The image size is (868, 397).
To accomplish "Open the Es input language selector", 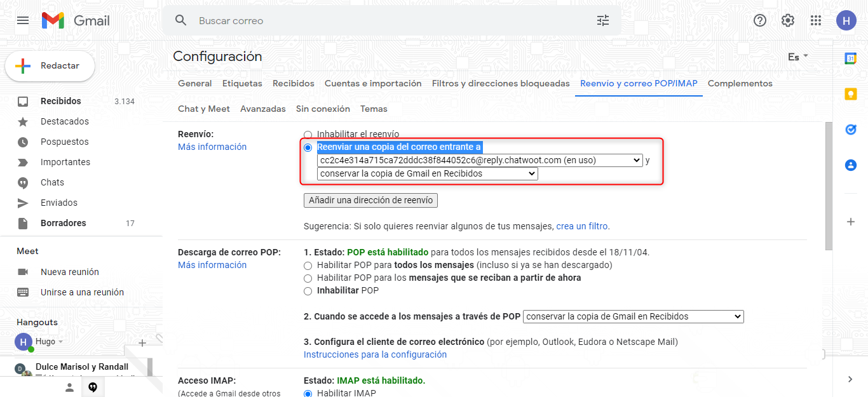I will [x=797, y=57].
